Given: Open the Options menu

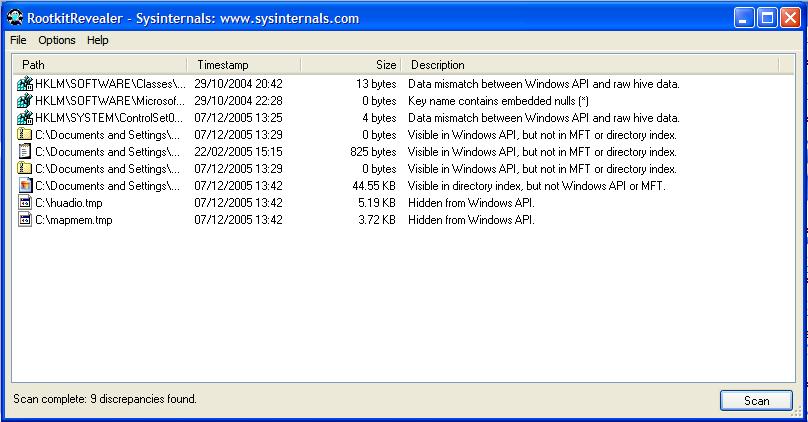Looking at the screenshot, I should coord(57,40).
